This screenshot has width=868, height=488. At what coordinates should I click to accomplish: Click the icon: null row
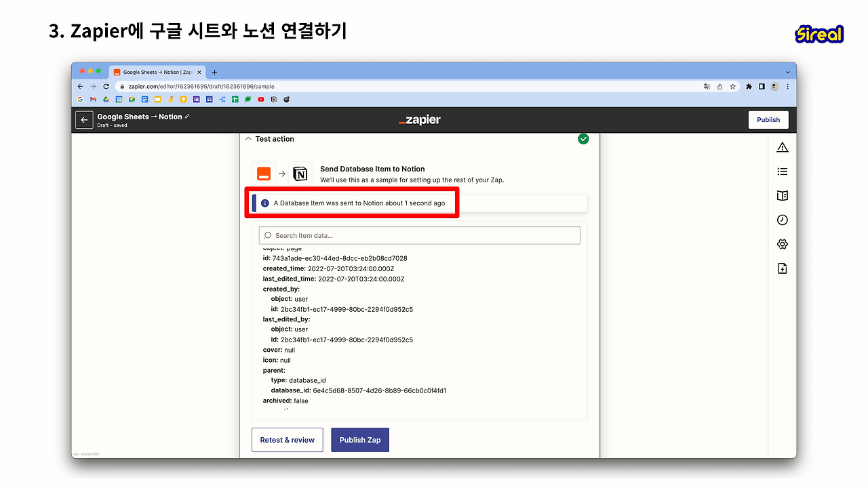(277, 360)
